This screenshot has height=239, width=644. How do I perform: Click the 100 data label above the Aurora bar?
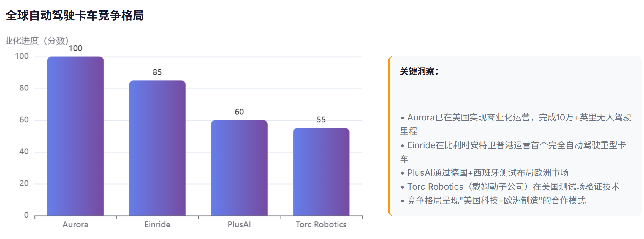click(x=75, y=48)
